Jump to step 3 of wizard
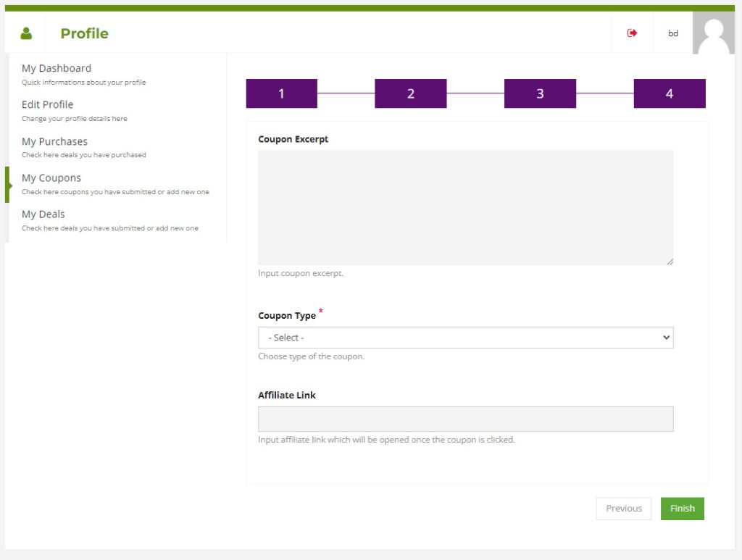Screen dimensions: 742x560 click(x=540, y=93)
